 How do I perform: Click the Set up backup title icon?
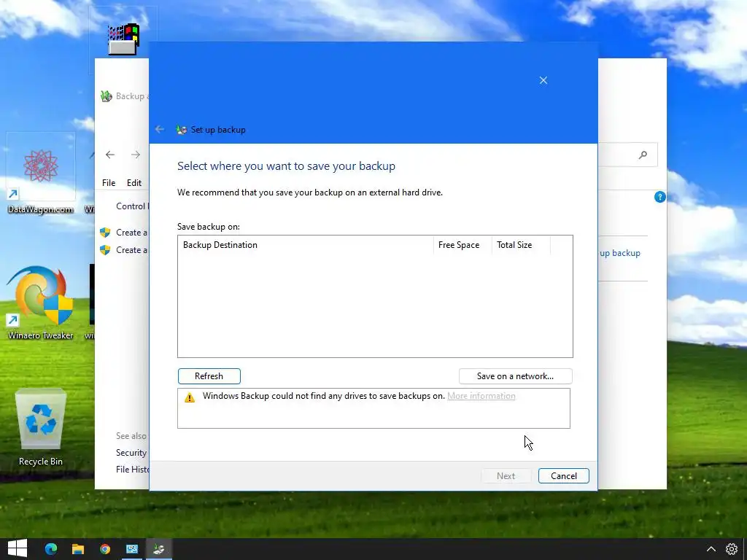pyautogui.click(x=182, y=130)
